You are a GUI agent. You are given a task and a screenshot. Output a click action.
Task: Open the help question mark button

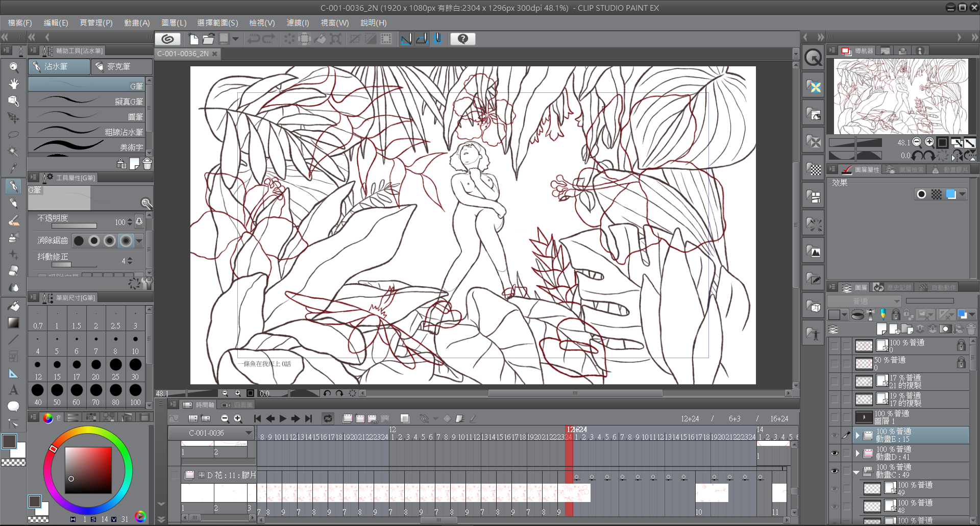[x=462, y=39]
